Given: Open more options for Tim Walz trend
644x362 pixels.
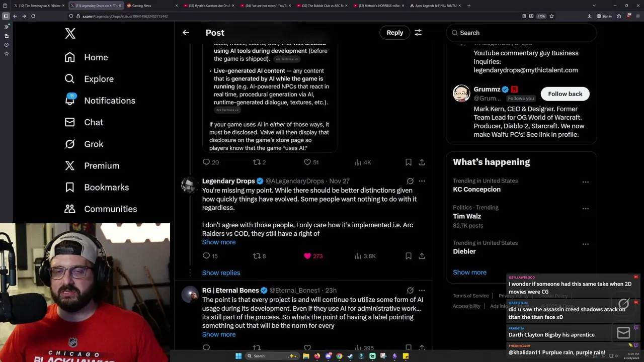Looking at the screenshot, I should 585,209.
